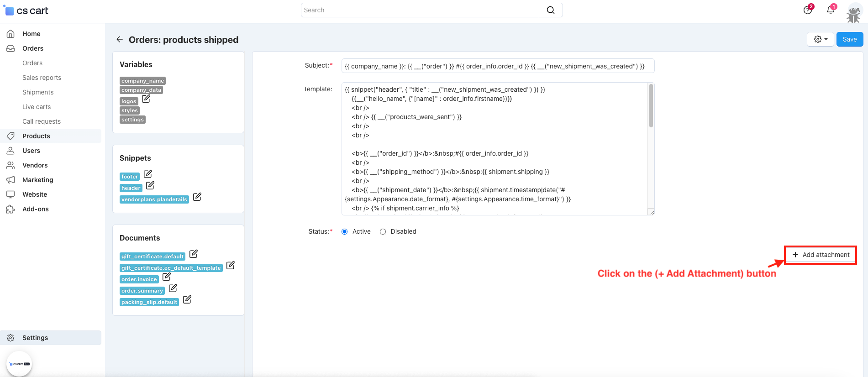
Task: Click the vendorplans.plandetails snippet tag
Action: click(154, 199)
